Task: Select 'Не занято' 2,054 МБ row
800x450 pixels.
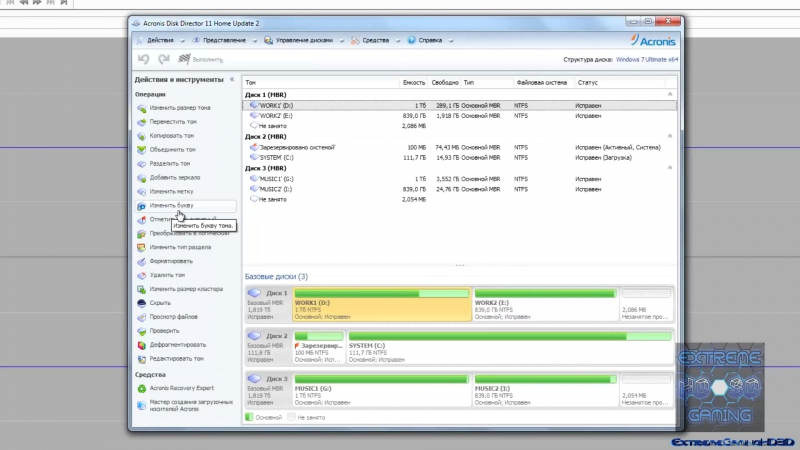Action: pos(460,199)
